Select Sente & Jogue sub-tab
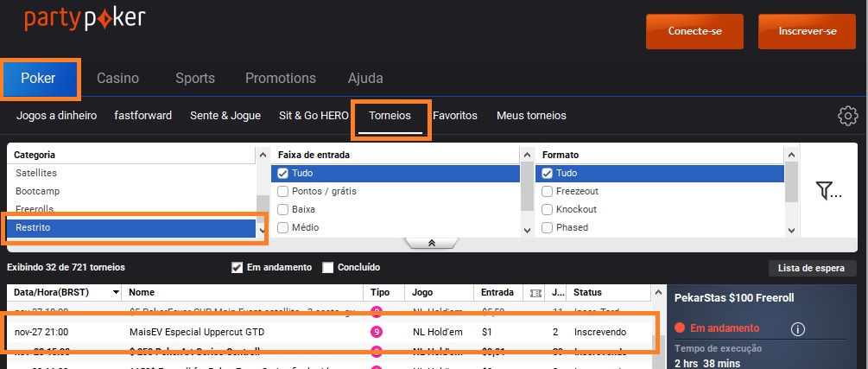The width and height of the screenshot is (868, 369). tap(225, 116)
